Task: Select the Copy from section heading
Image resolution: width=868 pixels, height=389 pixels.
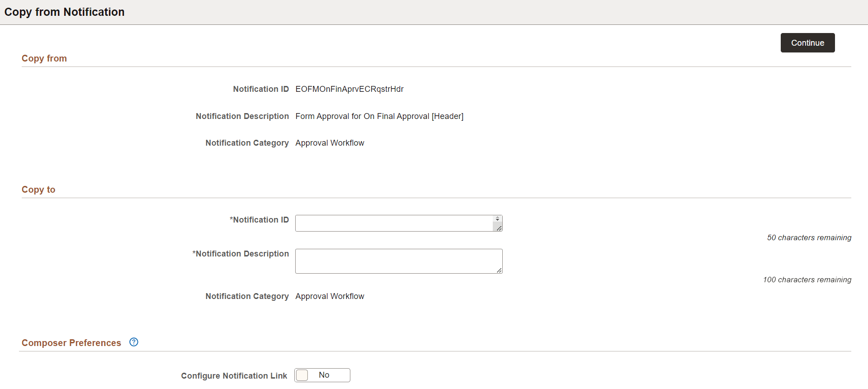Action: point(44,58)
